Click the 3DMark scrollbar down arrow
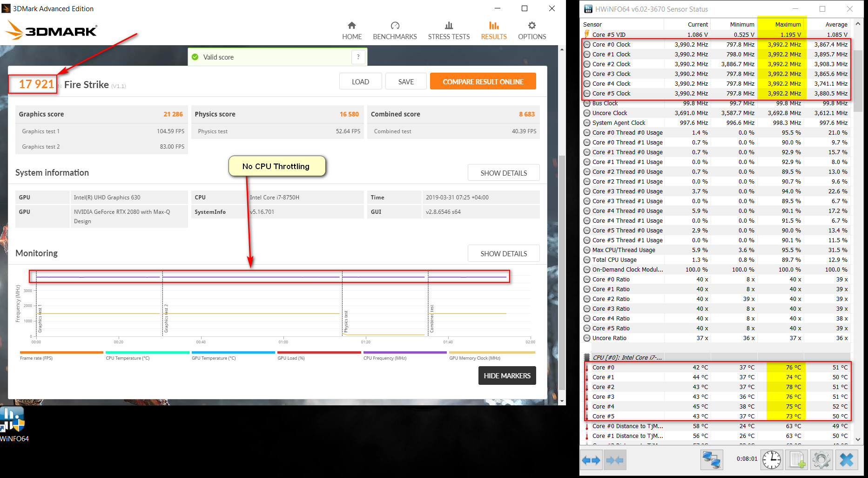 coord(562,401)
